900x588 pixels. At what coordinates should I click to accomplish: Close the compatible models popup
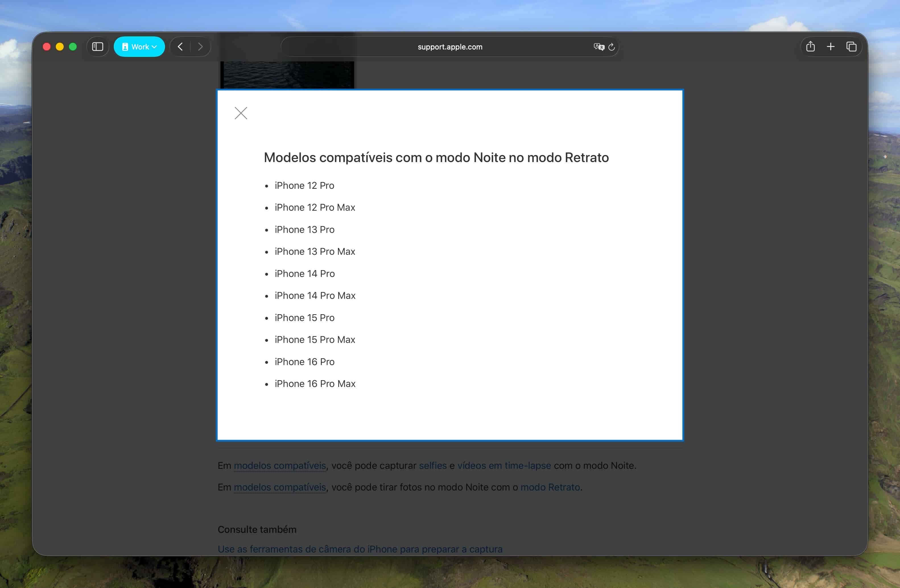coord(241,113)
